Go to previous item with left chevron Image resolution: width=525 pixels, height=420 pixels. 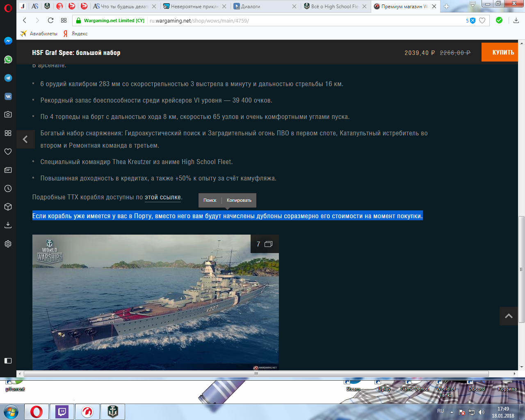tap(25, 139)
